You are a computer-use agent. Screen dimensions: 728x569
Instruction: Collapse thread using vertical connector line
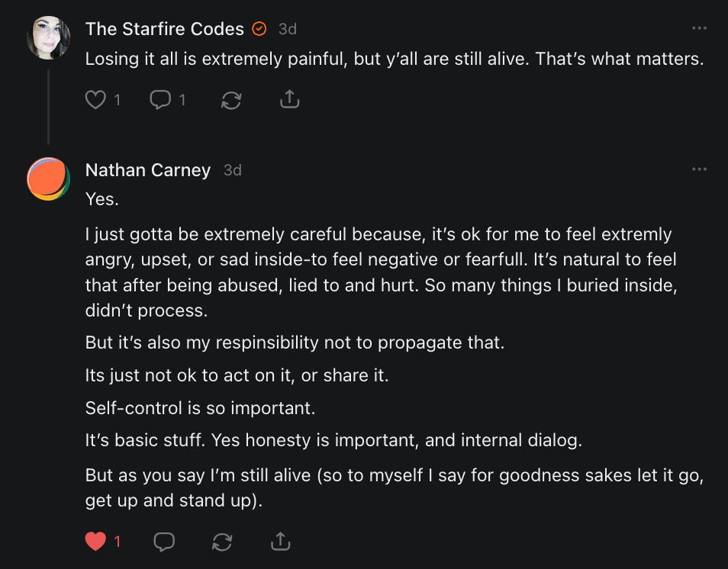click(49, 107)
